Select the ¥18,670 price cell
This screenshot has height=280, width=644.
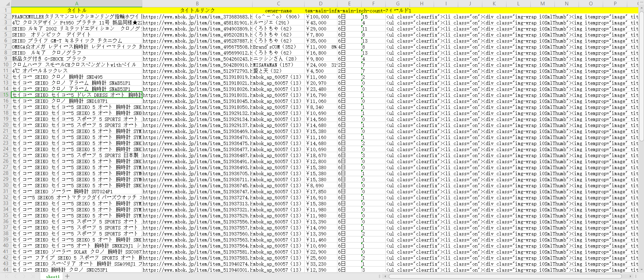321,155
